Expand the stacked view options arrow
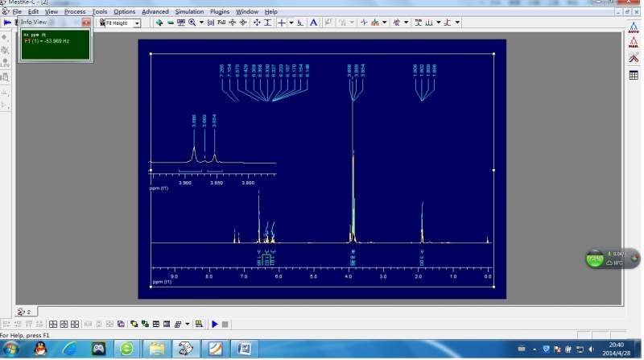The height and width of the screenshot is (360, 644). click(x=188, y=325)
